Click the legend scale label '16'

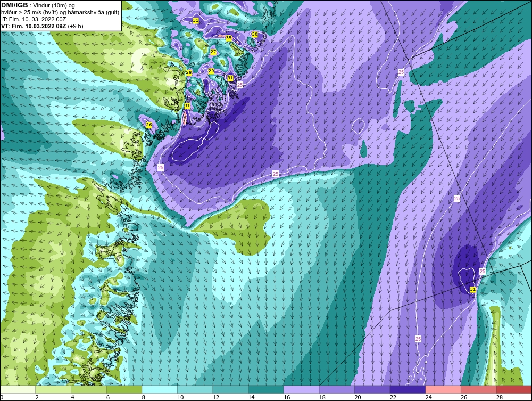[287, 397]
